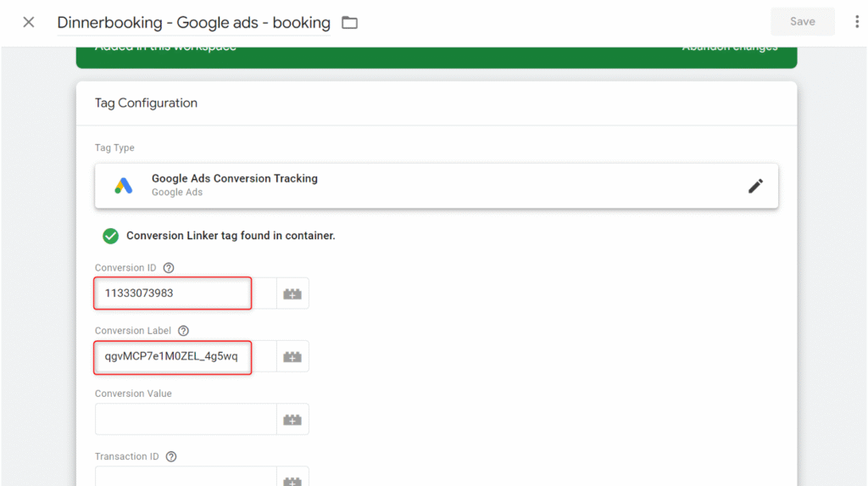This screenshot has height=486, width=868.
Task: Click the Google Ads logo icon
Action: click(124, 186)
